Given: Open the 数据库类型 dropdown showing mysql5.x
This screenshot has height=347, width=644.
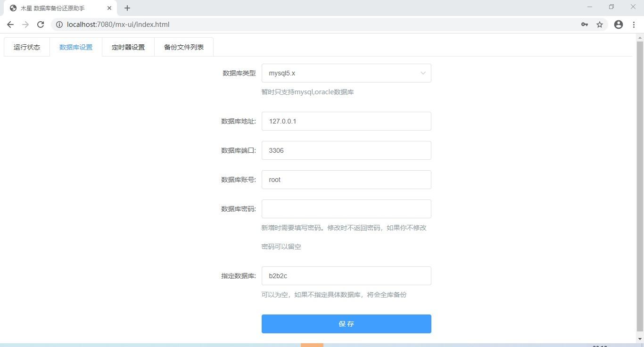Looking at the screenshot, I should pyautogui.click(x=347, y=73).
